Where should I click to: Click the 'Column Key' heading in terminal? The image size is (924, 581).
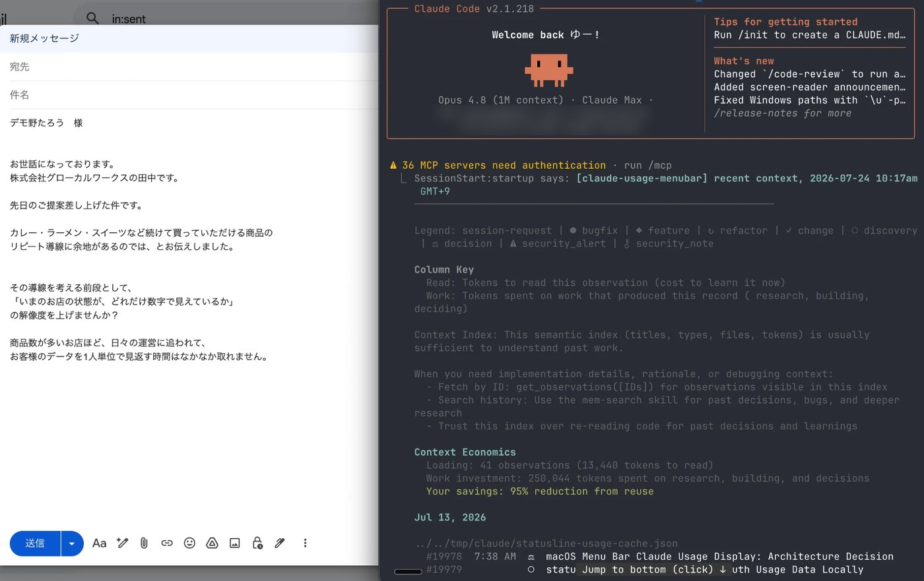point(444,270)
